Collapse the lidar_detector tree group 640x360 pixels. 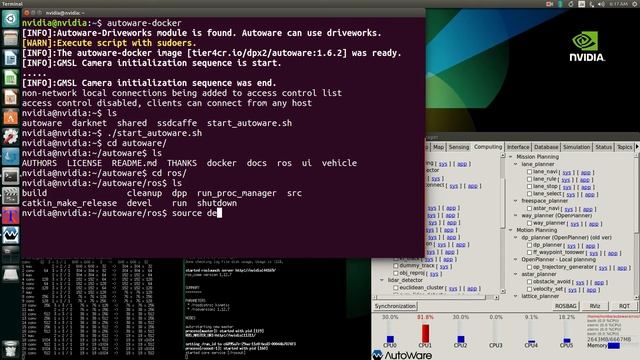tap(382, 280)
